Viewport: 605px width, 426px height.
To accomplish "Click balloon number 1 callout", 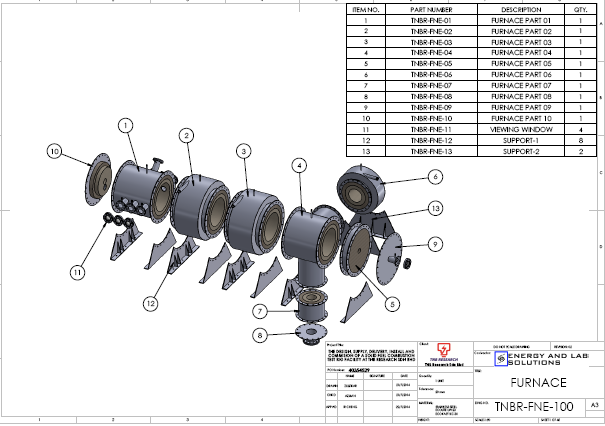I will tap(126, 126).
